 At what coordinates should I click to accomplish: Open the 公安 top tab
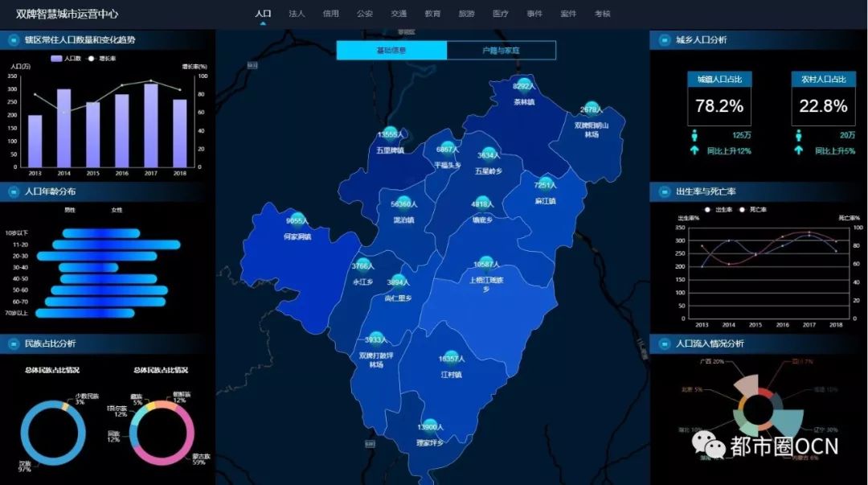click(x=365, y=14)
